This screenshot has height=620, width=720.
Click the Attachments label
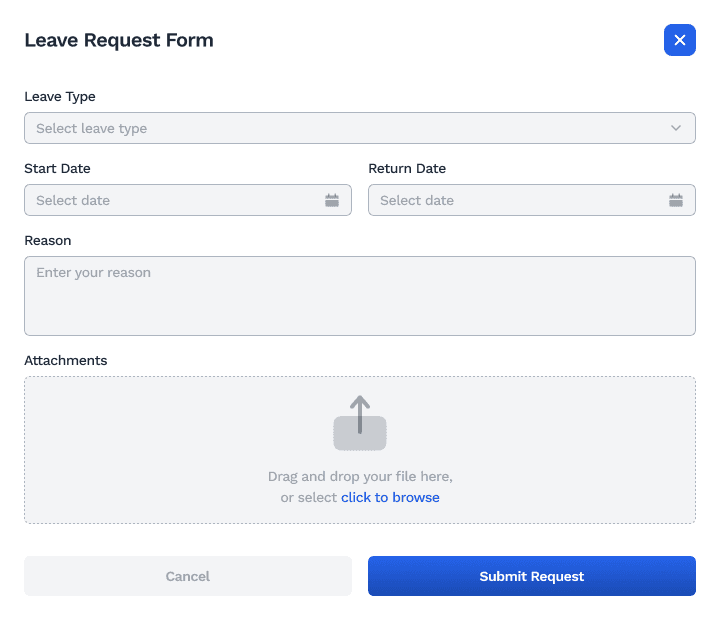[65, 360]
